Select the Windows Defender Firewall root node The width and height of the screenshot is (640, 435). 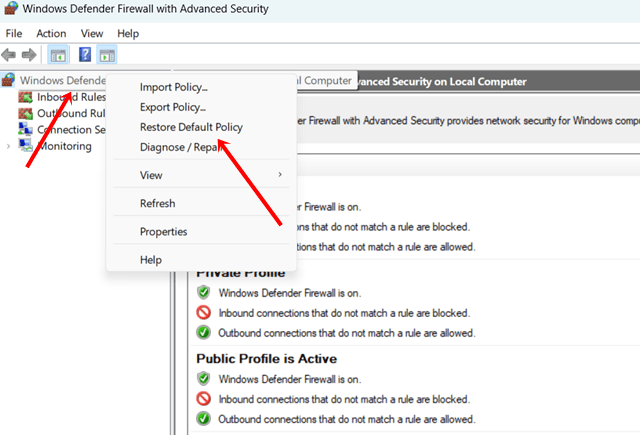[62, 80]
